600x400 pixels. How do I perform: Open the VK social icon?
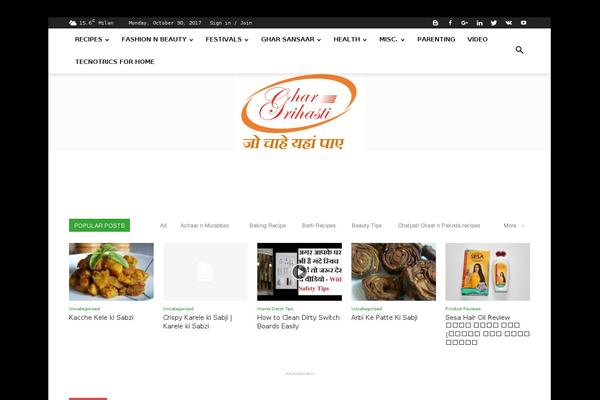[509, 23]
